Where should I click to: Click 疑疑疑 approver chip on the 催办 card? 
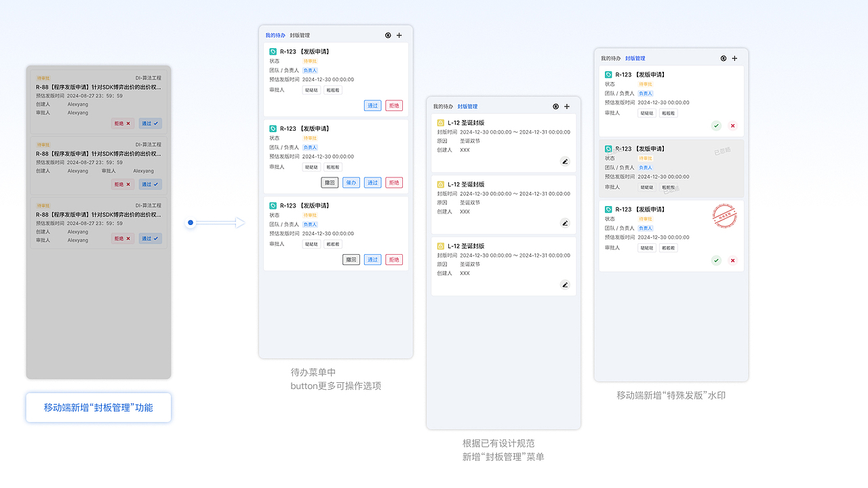311,167
